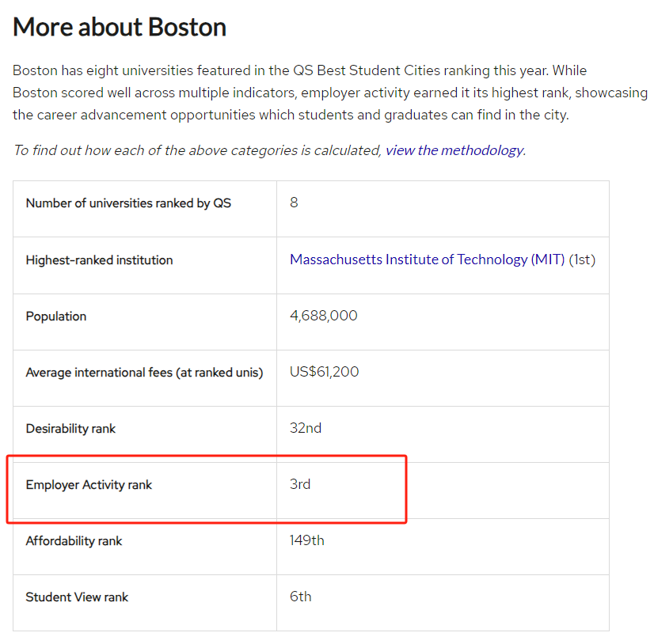Click the 6th student view value
Image resolution: width=654 pixels, height=644 pixels.
[300, 597]
